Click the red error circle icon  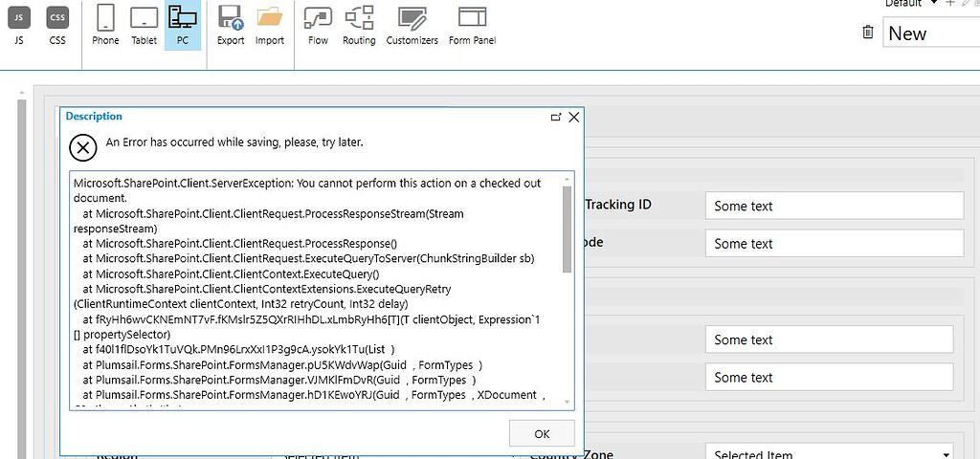tap(82, 148)
